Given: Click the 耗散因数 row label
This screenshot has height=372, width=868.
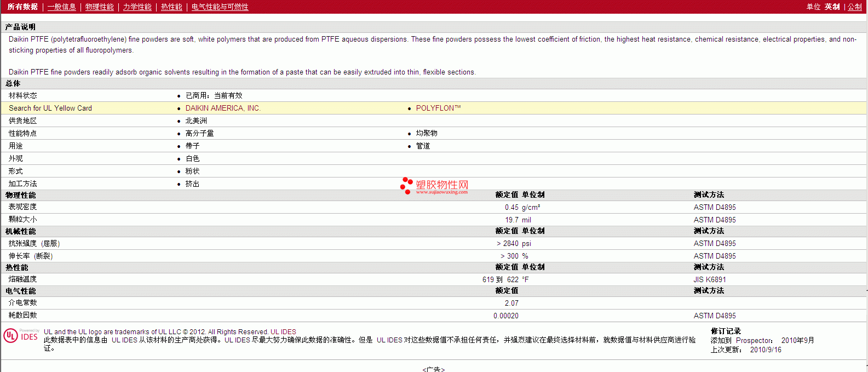Looking at the screenshot, I should 22,315.
